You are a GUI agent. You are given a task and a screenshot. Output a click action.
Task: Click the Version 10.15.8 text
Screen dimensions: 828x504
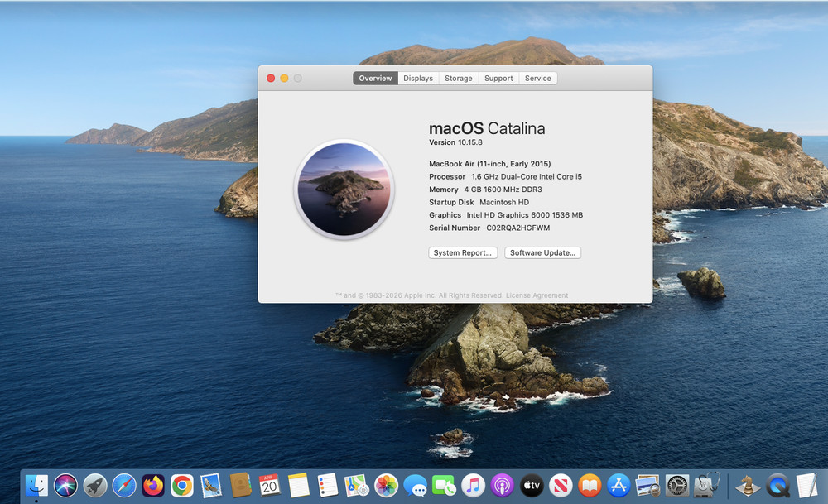455,142
